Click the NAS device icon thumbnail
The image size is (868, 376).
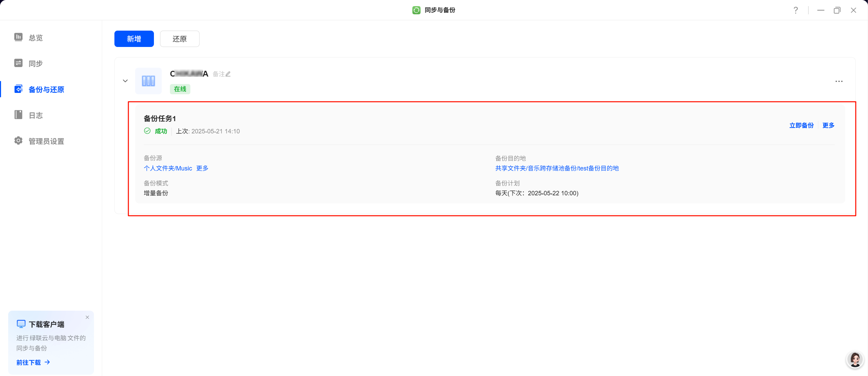coord(148,81)
